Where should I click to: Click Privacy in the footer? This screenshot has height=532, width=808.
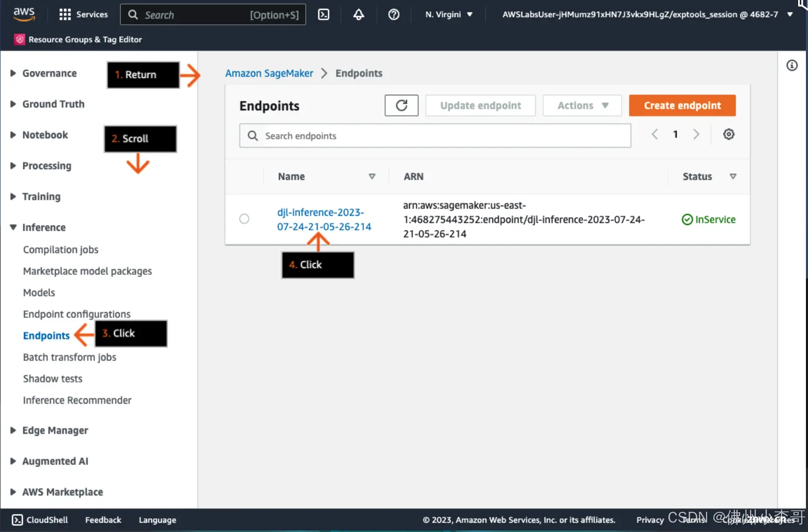[x=650, y=520]
